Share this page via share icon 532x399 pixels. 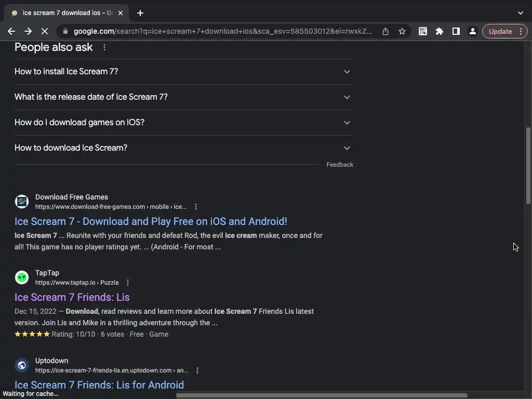pos(385,31)
